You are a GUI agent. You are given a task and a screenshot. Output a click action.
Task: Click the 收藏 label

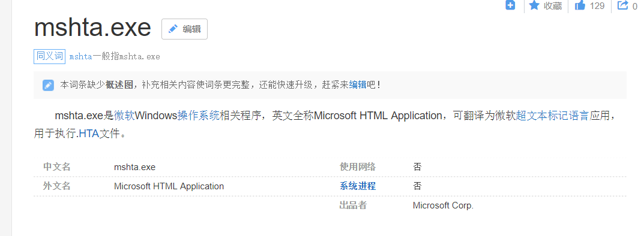click(553, 6)
